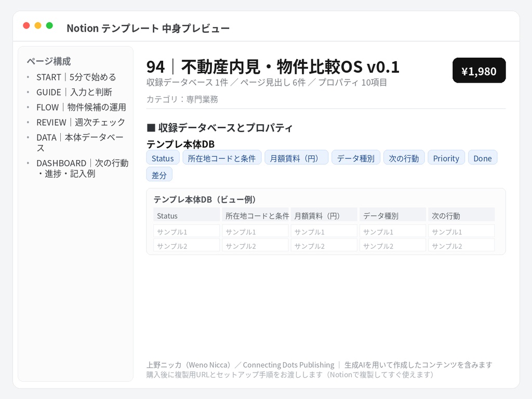The image size is (532, 399).
Task: Select the 所在地コードと条件 property tag
Action: click(222, 158)
